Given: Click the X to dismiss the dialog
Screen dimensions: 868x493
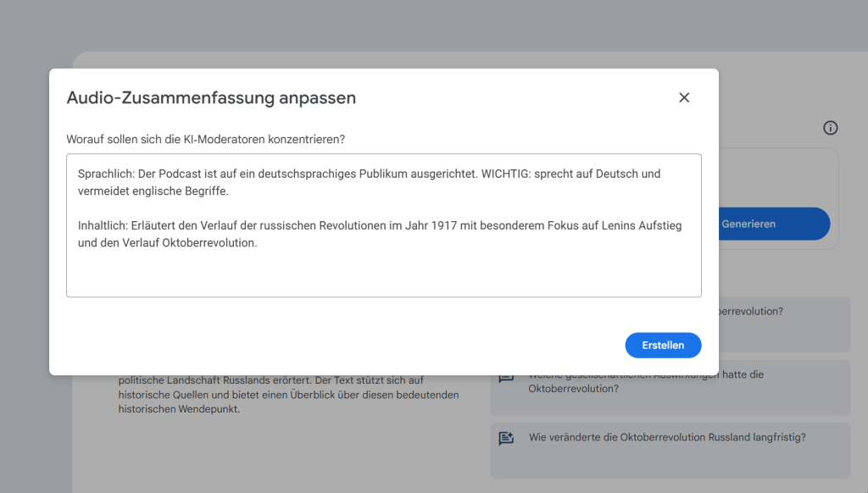Looking at the screenshot, I should pos(684,97).
